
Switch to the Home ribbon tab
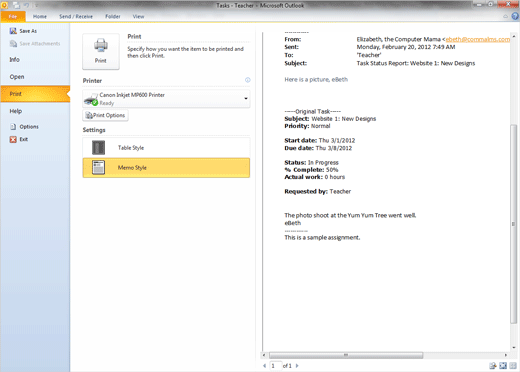(x=40, y=16)
